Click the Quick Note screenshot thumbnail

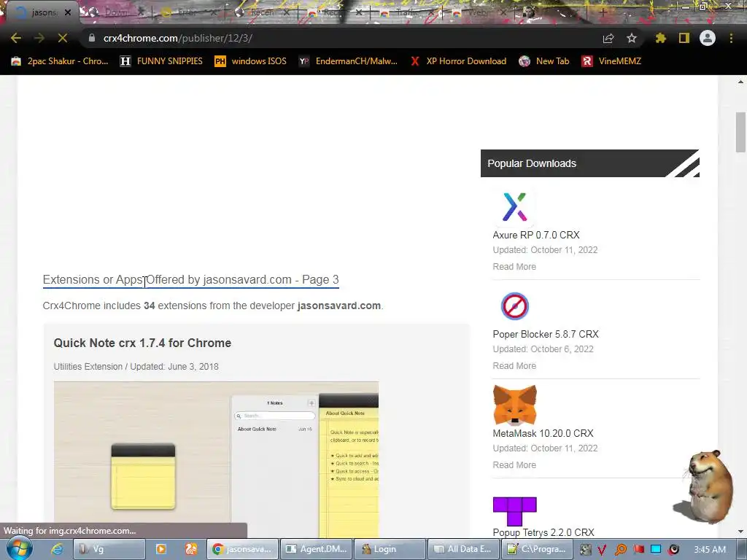point(216,459)
